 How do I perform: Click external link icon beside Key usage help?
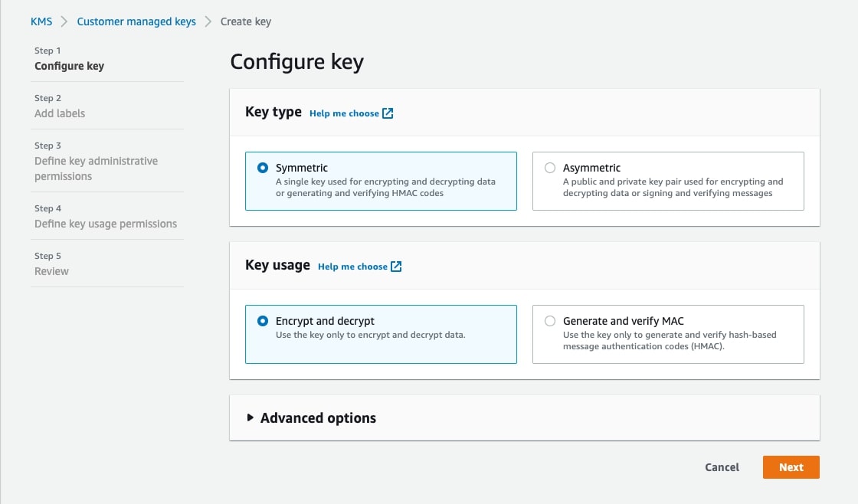(396, 267)
